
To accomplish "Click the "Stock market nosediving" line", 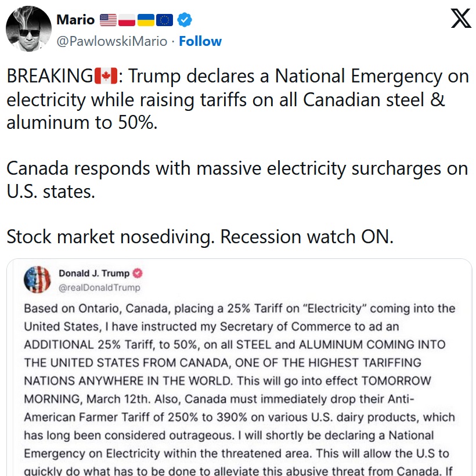I will pyautogui.click(x=200, y=237).
